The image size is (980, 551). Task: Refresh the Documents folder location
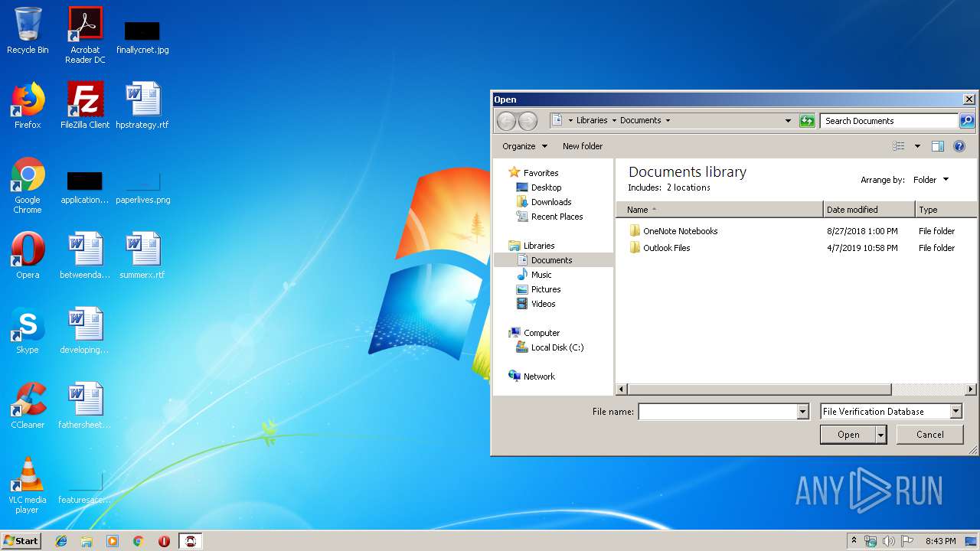(x=807, y=121)
